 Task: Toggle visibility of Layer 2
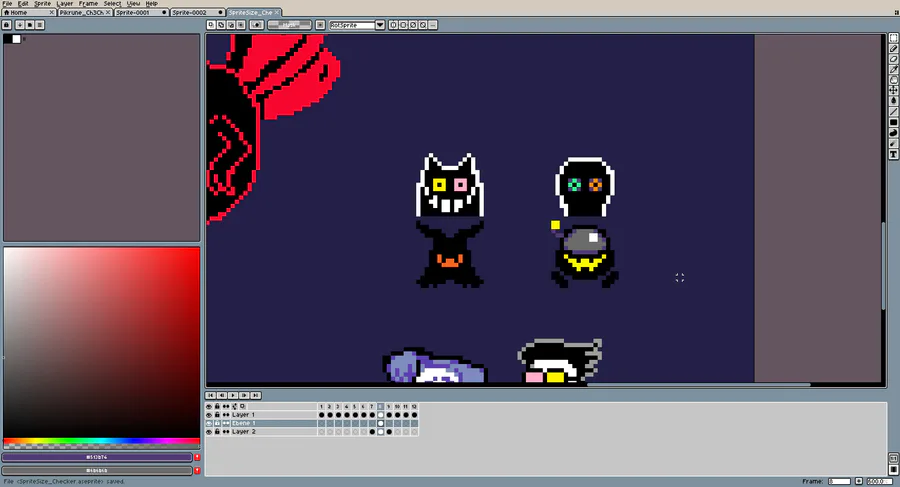(x=209, y=432)
